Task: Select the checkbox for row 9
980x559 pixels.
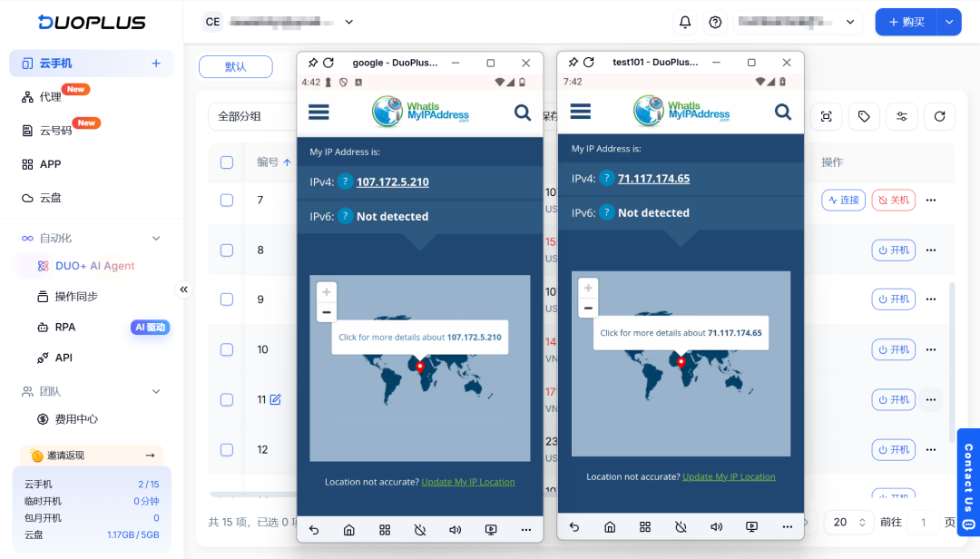Action: click(x=227, y=299)
